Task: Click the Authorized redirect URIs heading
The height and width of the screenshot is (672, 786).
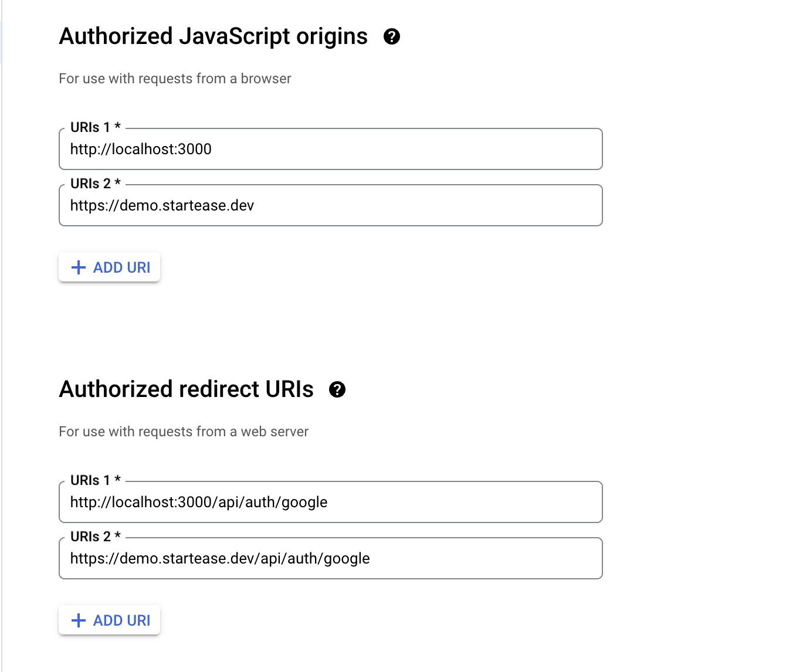Action: point(186,389)
